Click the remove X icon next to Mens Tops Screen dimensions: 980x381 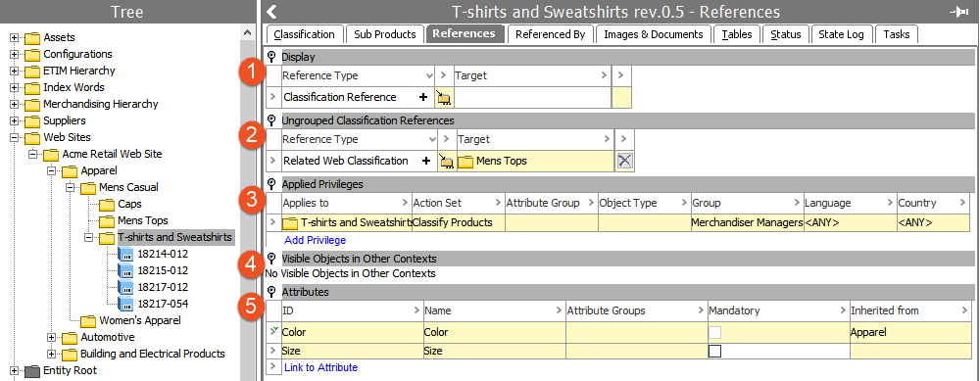pos(624,162)
